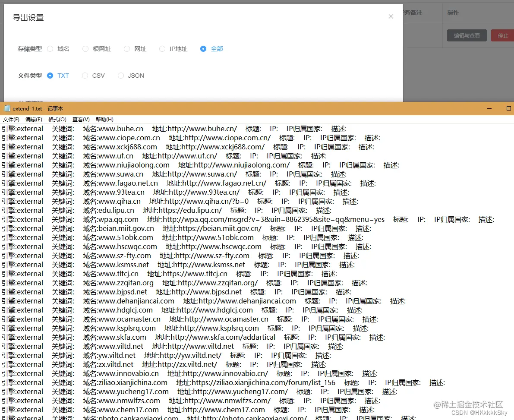Click the text 地址:http://www.93tea.cn/
514x420 pixels.
tap(196, 193)
